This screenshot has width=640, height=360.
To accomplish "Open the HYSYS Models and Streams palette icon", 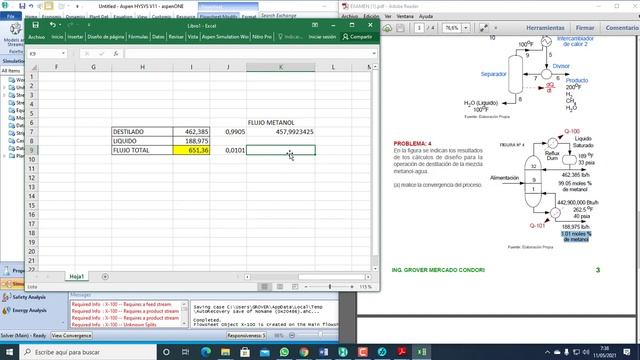I will pos(16,33).
